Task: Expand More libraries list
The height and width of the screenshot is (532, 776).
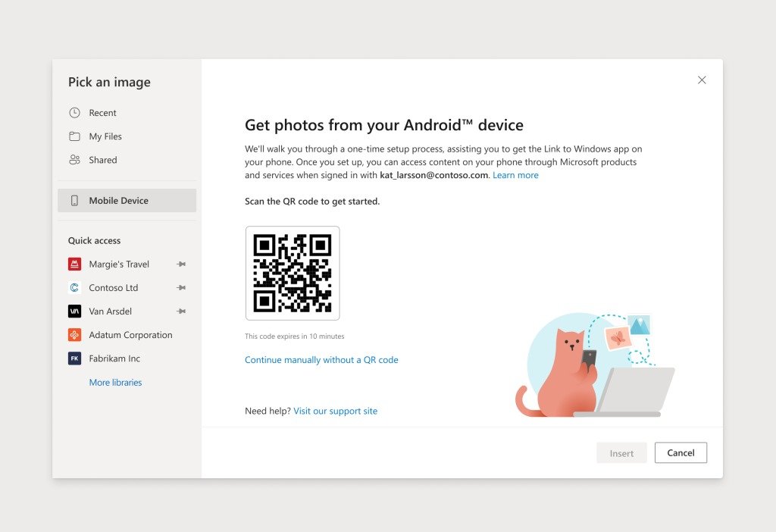Action: click(115, 383)
